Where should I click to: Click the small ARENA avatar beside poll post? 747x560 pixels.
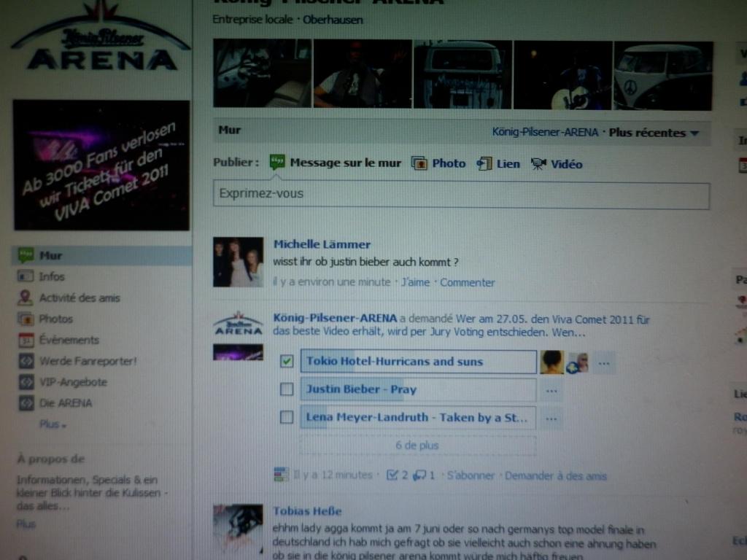pyautogui.click(x=239, y=324)
